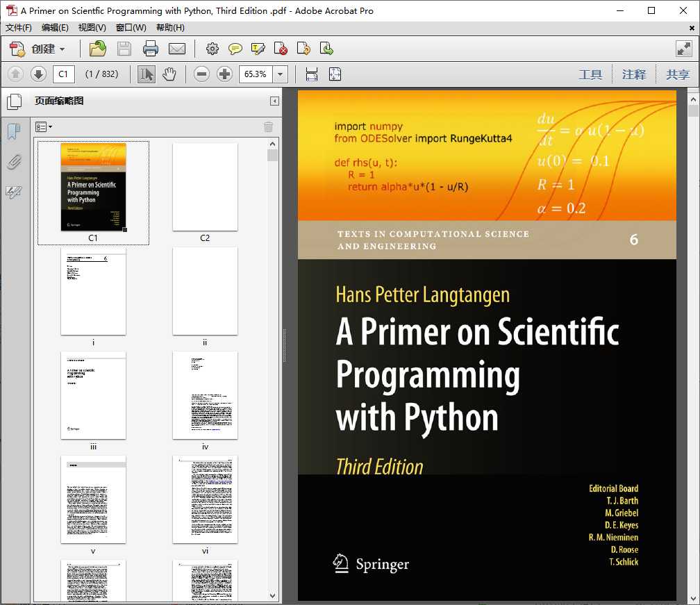This screenshot has width=700, height=605.
Task: Click thumbnail panel scroll up arrow
Action: [x=272, y=144]
